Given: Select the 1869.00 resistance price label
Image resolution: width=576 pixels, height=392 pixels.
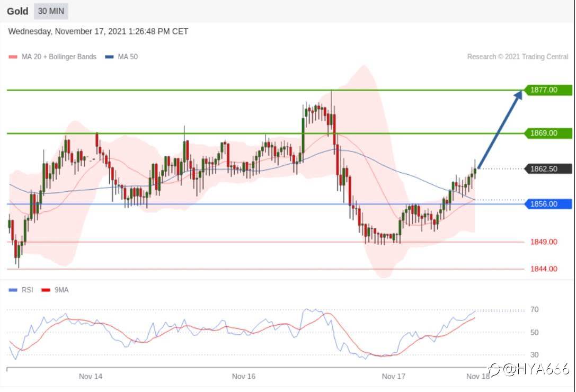Looking at the screenshot, I should pos(548,133).
